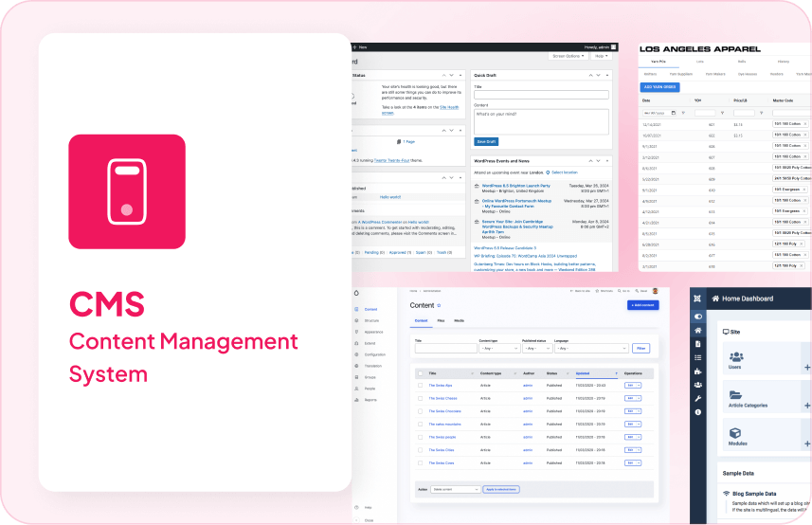Click the Quick Draft Title input field
Viewport: 812px width, 525px height.
(541, 95)
